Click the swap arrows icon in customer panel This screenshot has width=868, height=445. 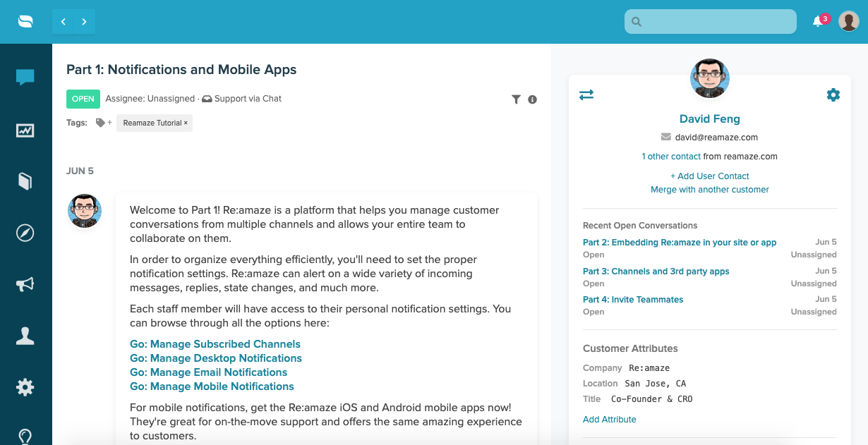coord(586,95)
